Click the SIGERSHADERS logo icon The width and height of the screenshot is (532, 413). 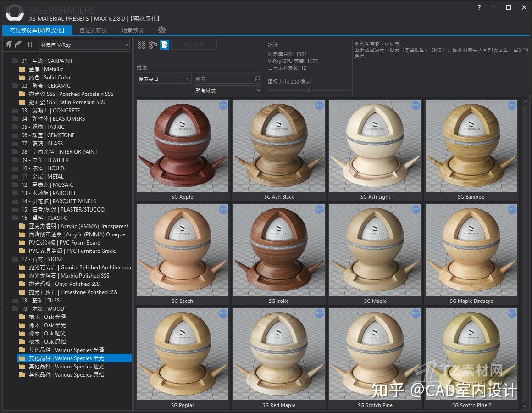[x=13, y=12]
